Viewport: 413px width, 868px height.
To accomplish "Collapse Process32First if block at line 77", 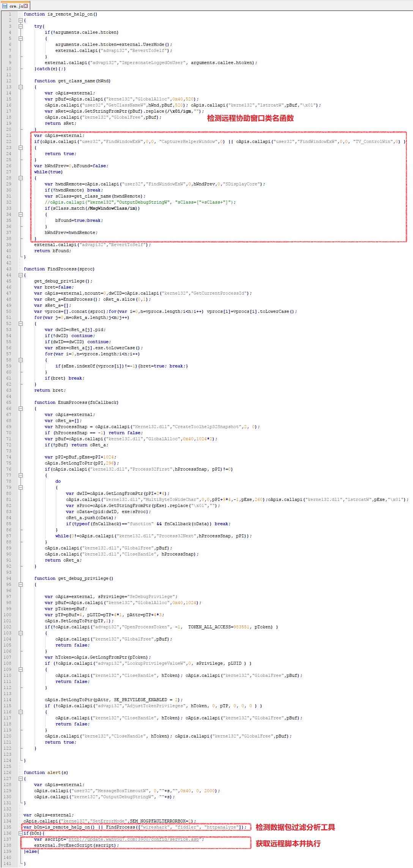I will click(x=20, y=475).
